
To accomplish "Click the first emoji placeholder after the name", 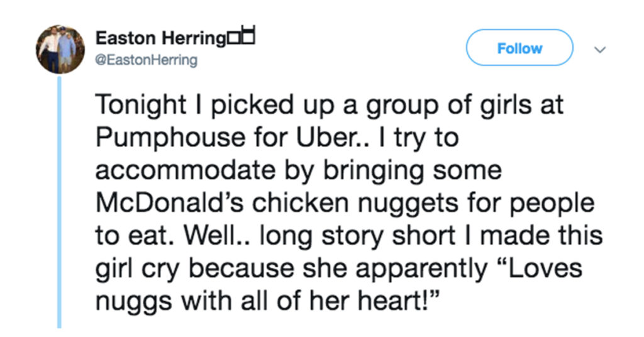I will (x=233, y=38).
